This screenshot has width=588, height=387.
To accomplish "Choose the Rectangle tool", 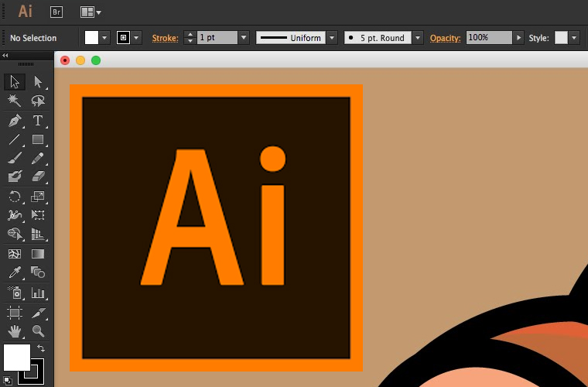I will click(38, 139).
